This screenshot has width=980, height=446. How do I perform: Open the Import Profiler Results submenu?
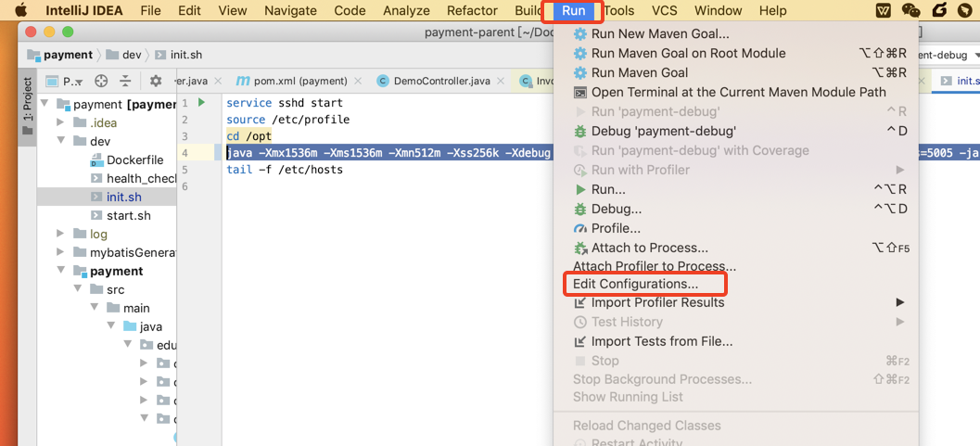(735, 302)
